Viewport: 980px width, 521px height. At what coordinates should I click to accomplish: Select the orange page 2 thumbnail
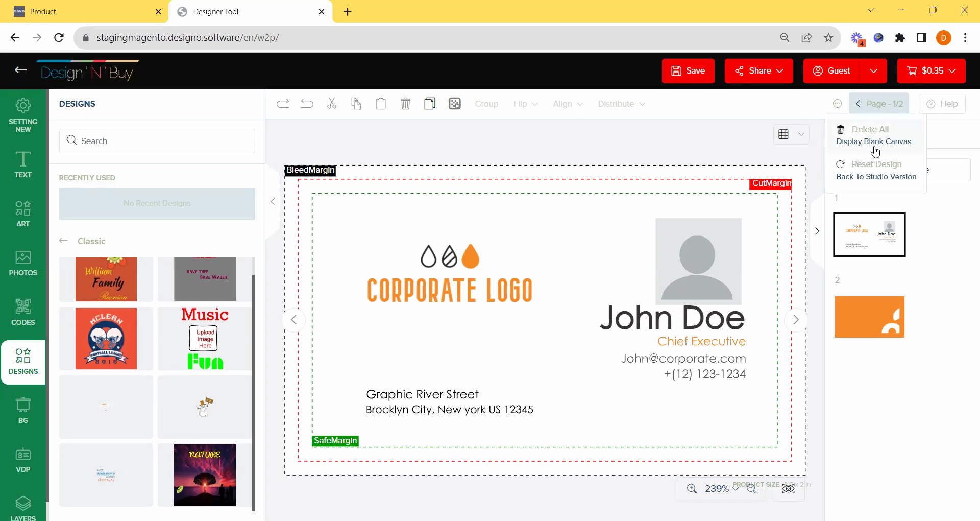pos(869,317)
